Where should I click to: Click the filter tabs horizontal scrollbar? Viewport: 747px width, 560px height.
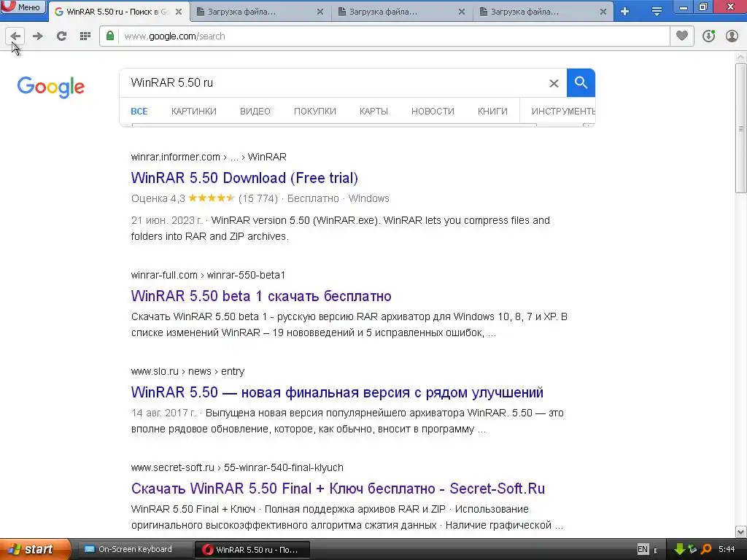click(x=334, y=125)
